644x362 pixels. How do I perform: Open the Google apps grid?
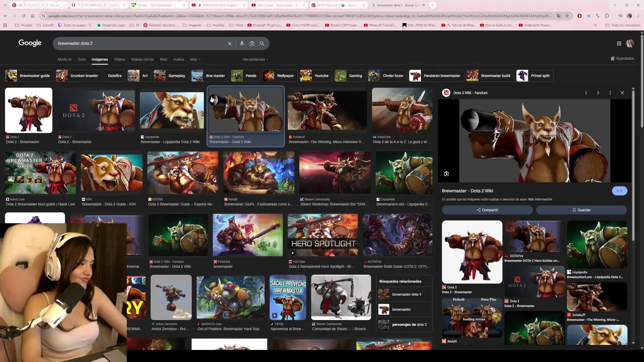pyautogui.click(x=619, y=43)
